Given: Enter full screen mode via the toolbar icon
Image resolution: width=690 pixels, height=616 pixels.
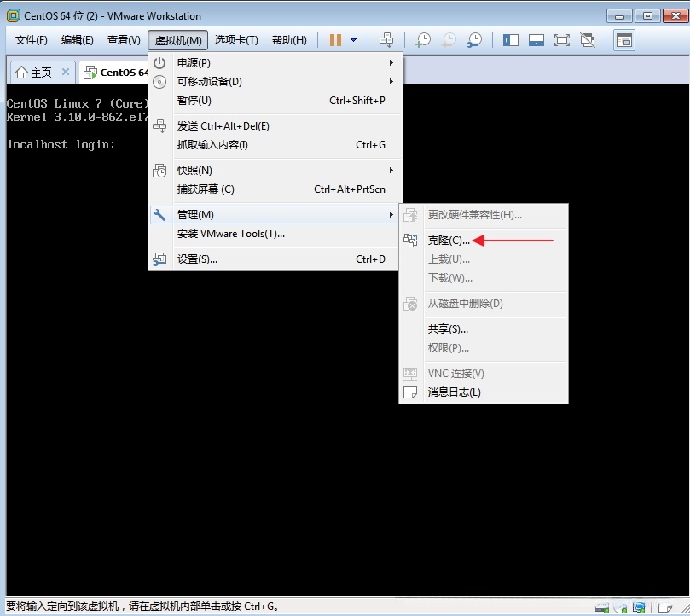Looking at the screenshot, I should [x=562, y=40].
